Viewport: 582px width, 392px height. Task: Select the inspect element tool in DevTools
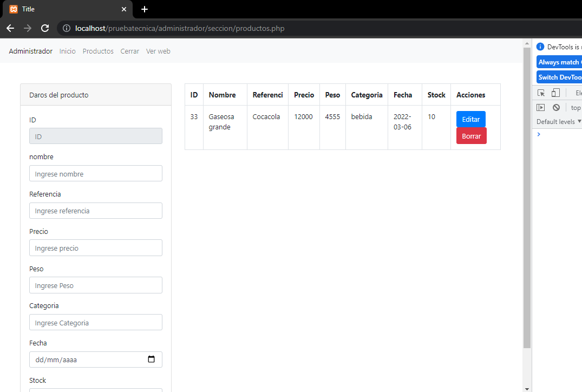tap(541, 93)
